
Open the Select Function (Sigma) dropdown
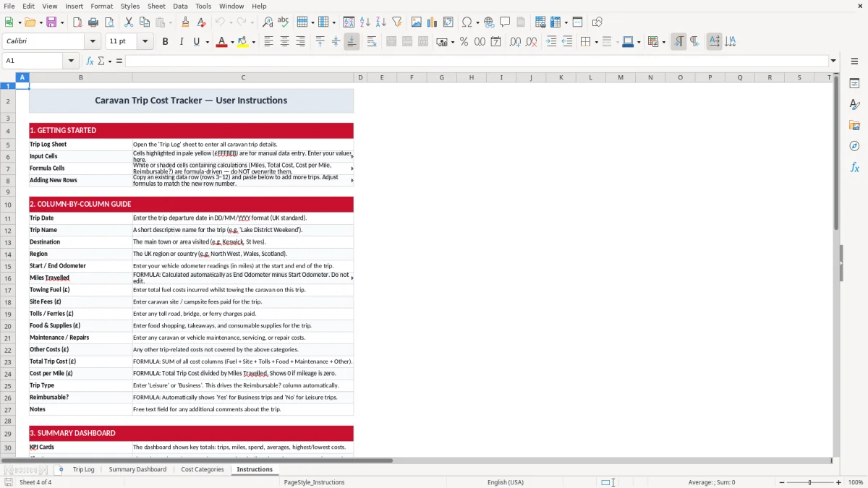(110, 61)
